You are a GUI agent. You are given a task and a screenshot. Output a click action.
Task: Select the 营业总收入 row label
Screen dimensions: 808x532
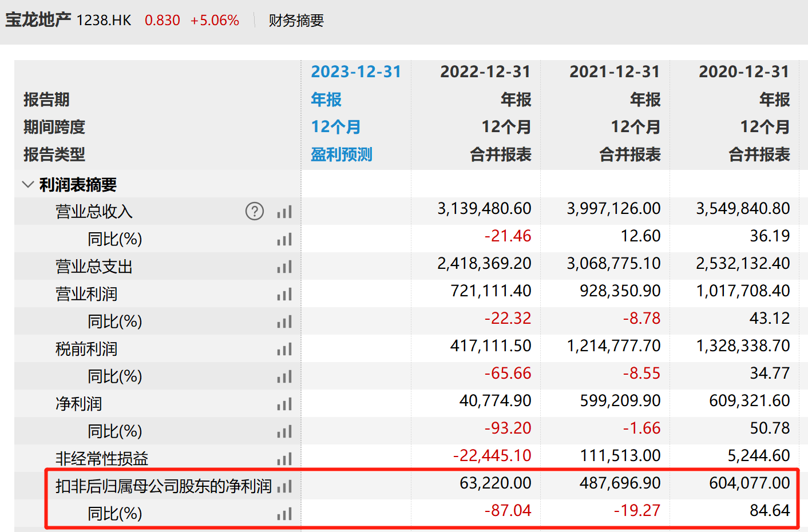[94, 212]
